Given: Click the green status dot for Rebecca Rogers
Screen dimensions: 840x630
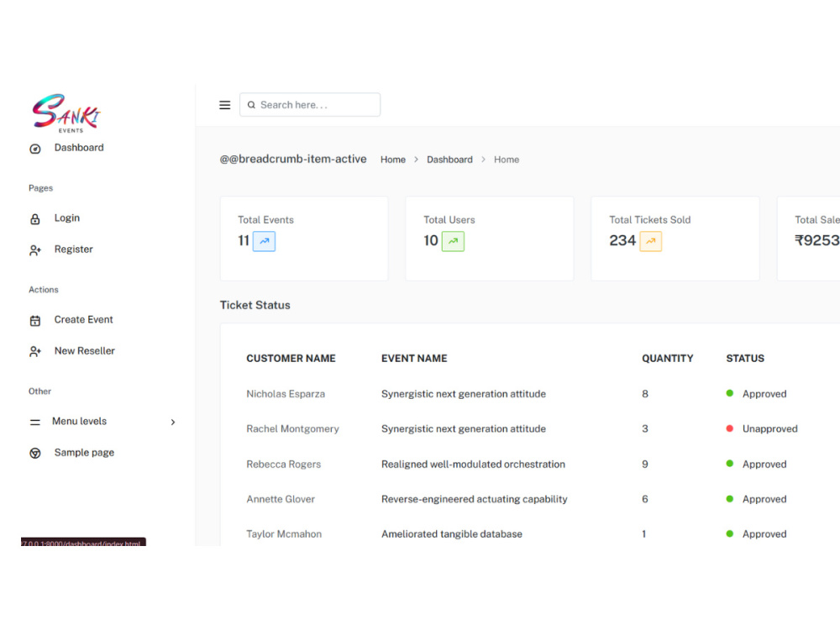Looking at the screenshot, I should coord(730,464).
